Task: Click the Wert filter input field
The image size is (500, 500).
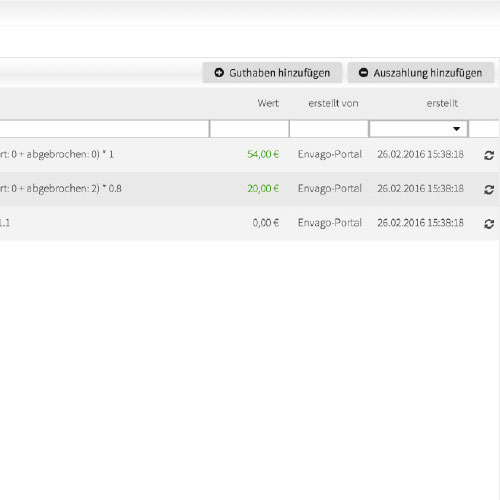Action: (x=249, y=129)
